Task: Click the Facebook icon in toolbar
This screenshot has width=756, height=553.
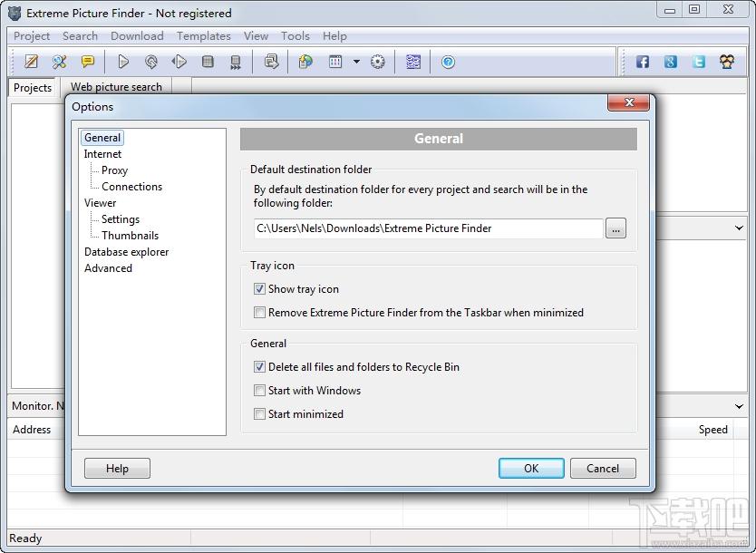Action: 642,62
